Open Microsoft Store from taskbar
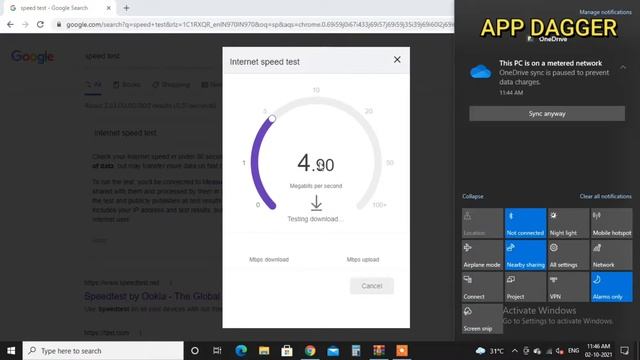This screenshot has height=360, width=640. point(287,351)
